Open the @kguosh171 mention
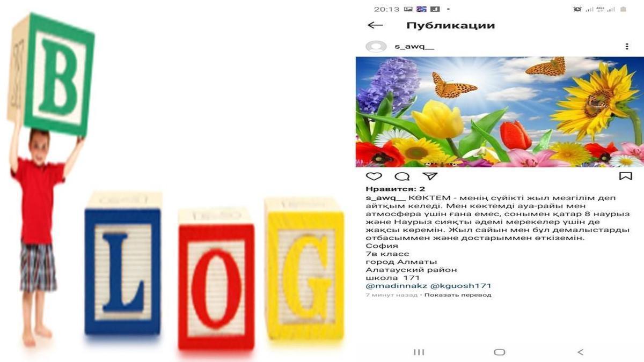Viewport: 644px width, 362px height. pos(460,286)
